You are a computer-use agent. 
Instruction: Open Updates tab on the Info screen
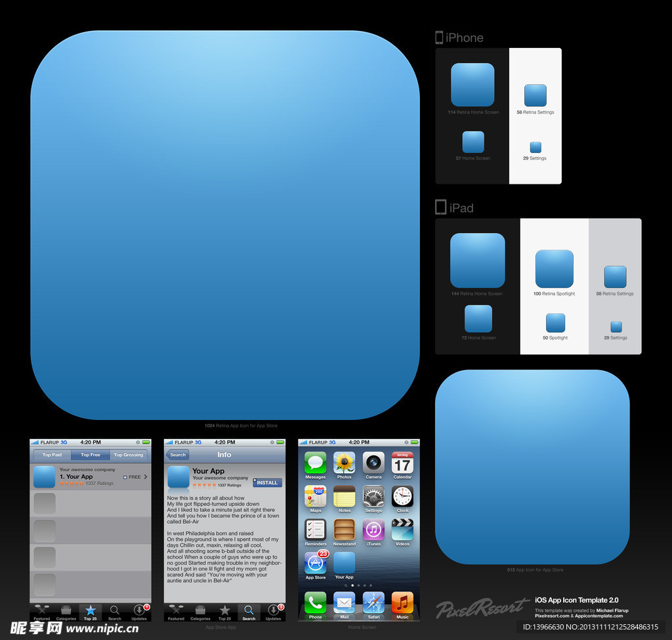click(x=273, y=612)
